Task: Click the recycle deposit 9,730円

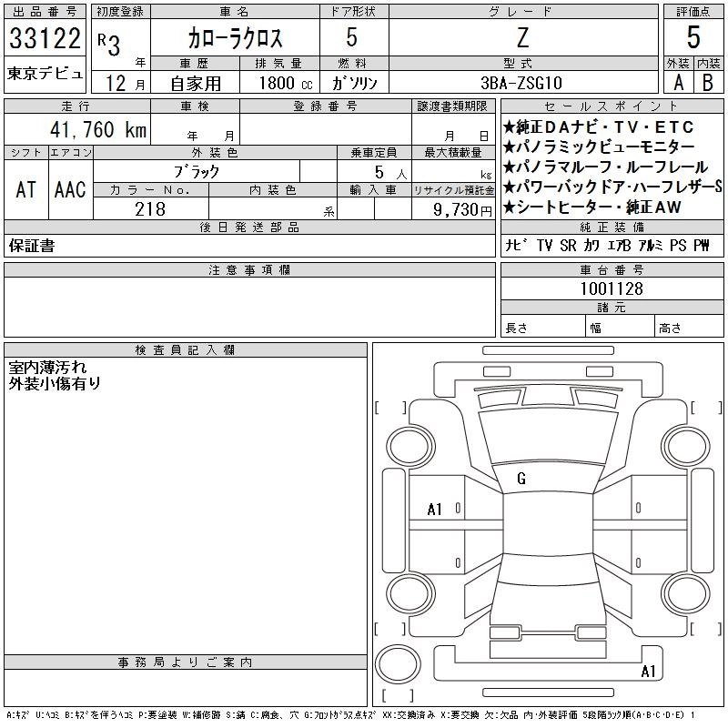Action: coord(462,210)
